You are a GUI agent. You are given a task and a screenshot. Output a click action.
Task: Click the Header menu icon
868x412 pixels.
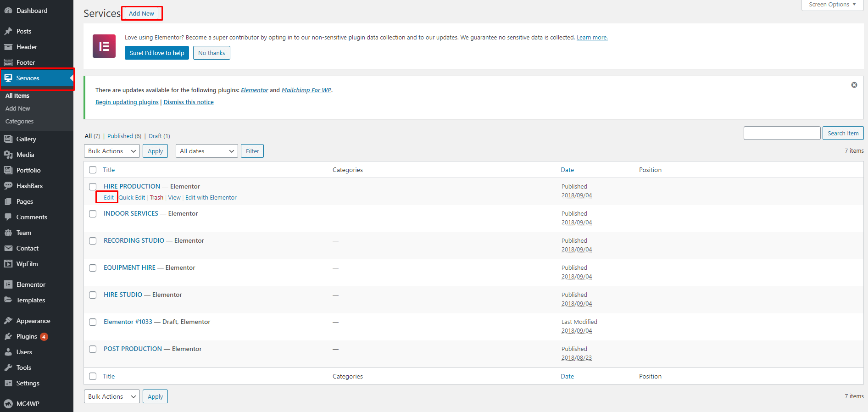[x=8, y=47]
